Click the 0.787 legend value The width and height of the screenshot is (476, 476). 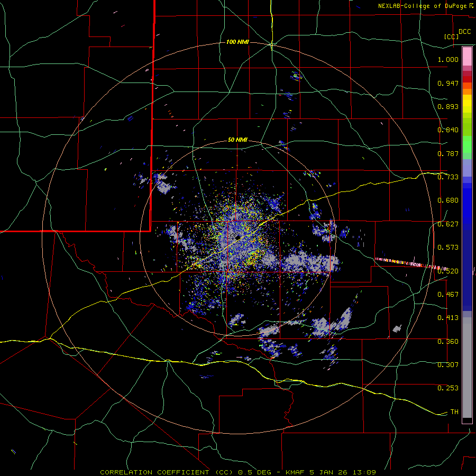coord(448,153)
